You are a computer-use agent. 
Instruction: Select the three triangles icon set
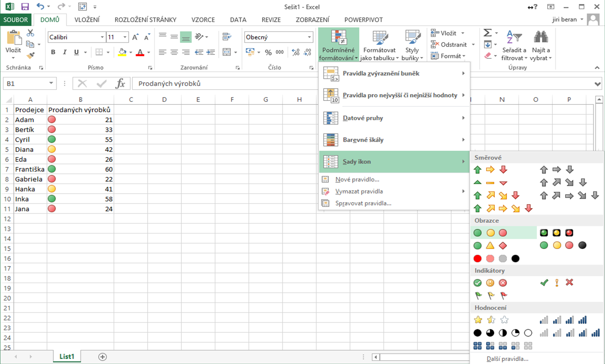click(x=490, y=183)
